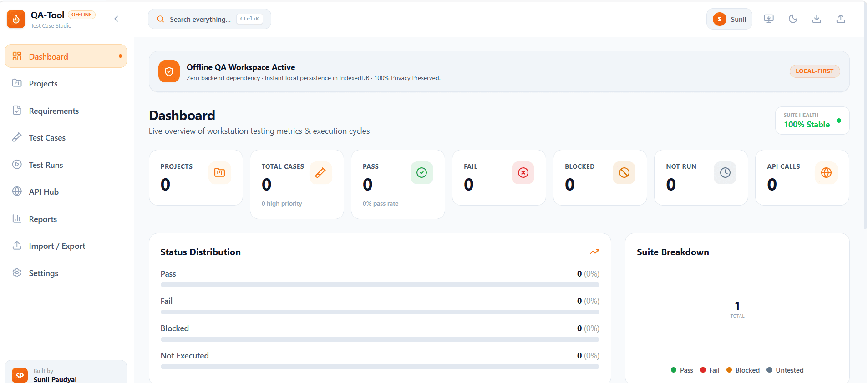This screenshot has width=868, height=383.
Task: Open Test Runs page
Action: click(x=66, y=165)
